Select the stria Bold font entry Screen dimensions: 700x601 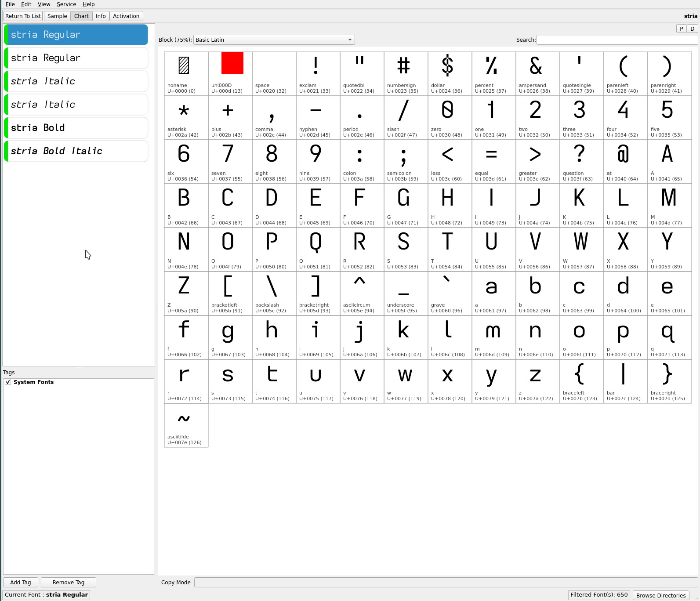pos(76,128)
